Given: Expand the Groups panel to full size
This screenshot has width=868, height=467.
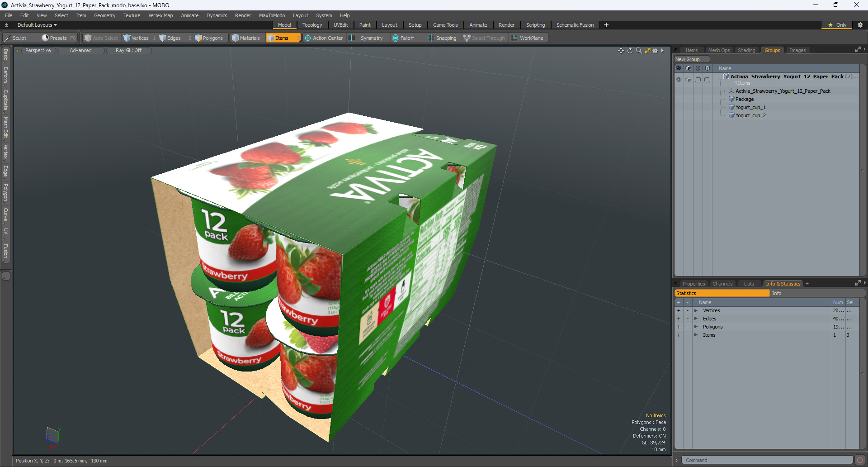Looking at the screenshot, I should tap(858, 50).
